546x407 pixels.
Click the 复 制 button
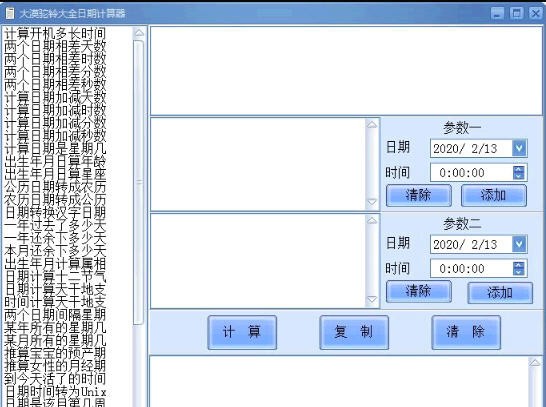[x=354, y=332]
